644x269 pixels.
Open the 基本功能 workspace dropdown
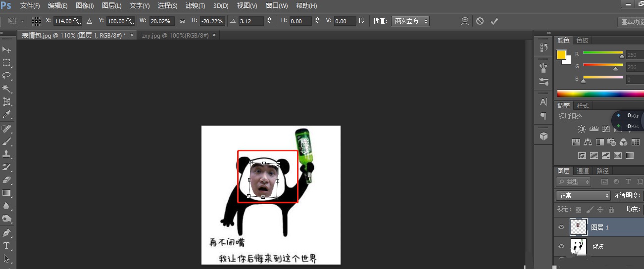(x=631, y=22)
